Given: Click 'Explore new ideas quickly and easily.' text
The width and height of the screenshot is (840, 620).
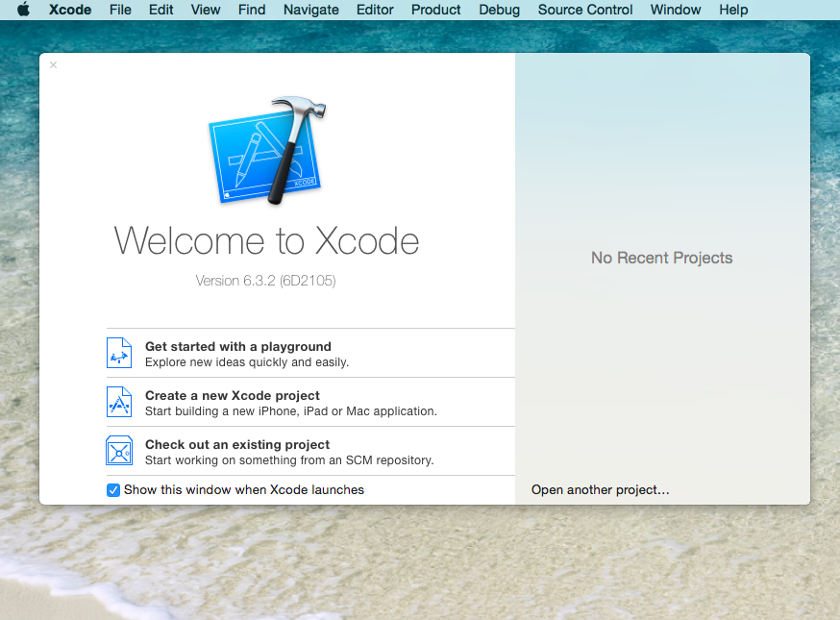Looking at the screenshot, I should coord(247,362).
